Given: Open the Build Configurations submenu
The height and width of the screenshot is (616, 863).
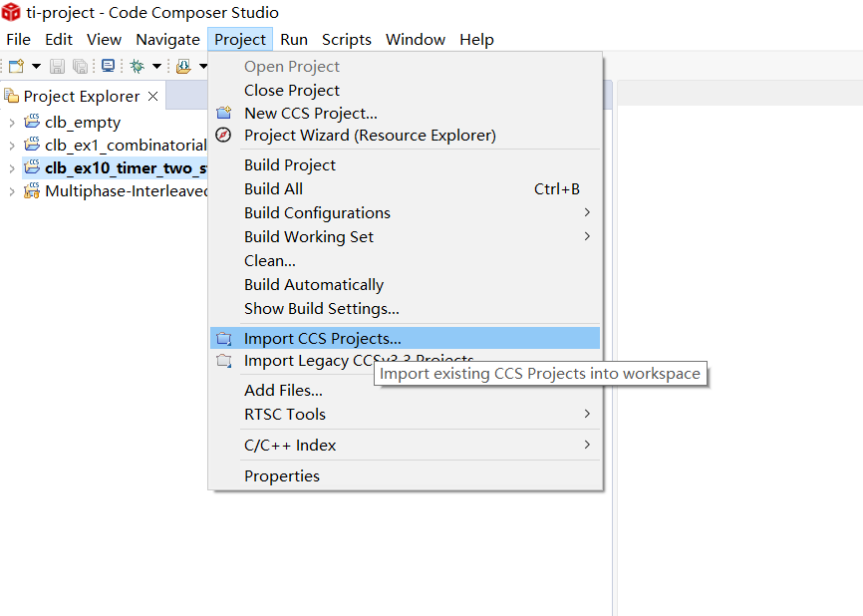Looking at the screenshot, I should coord(317,212).
